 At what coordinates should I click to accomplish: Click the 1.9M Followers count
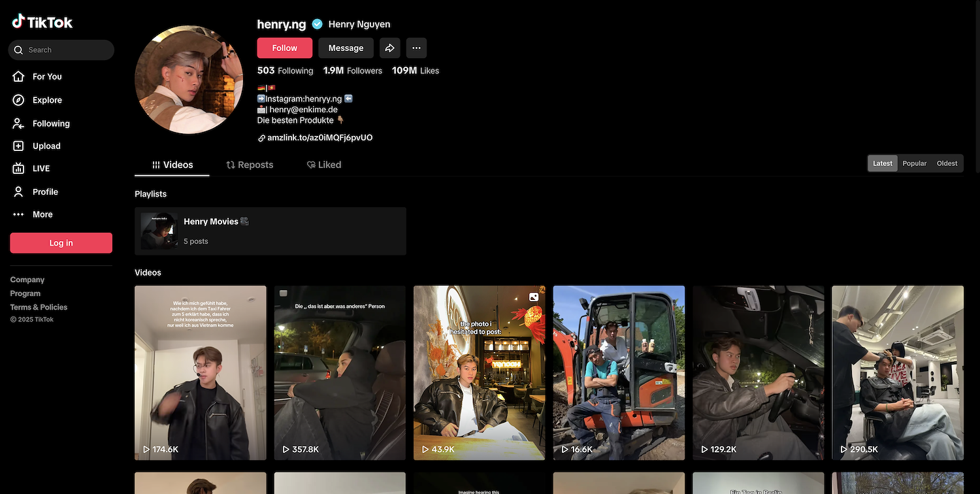tap(353, 71)
